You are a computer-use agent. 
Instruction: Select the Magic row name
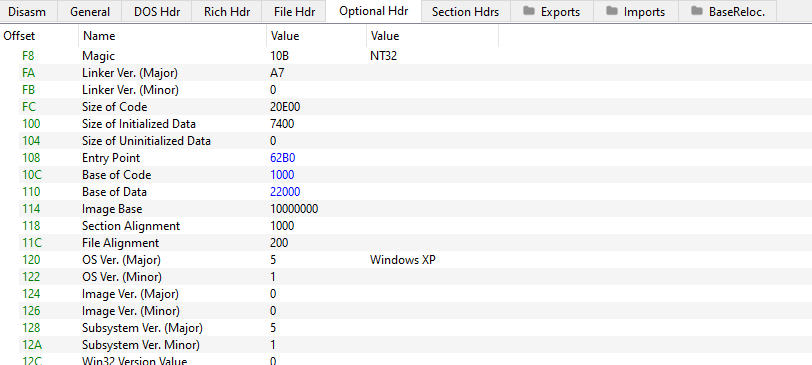(x=98, y=56)
